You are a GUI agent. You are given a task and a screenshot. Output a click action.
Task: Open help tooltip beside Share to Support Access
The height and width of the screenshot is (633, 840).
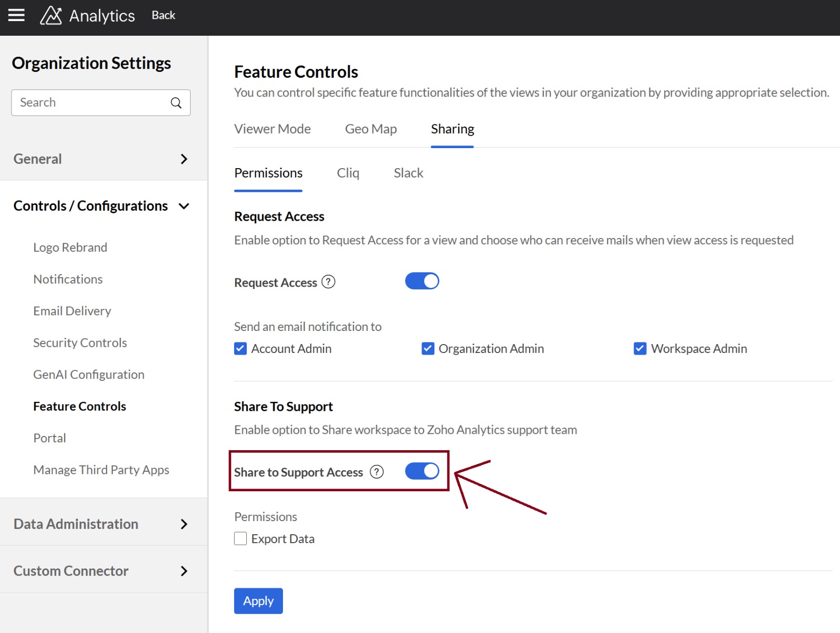(376, 472)
